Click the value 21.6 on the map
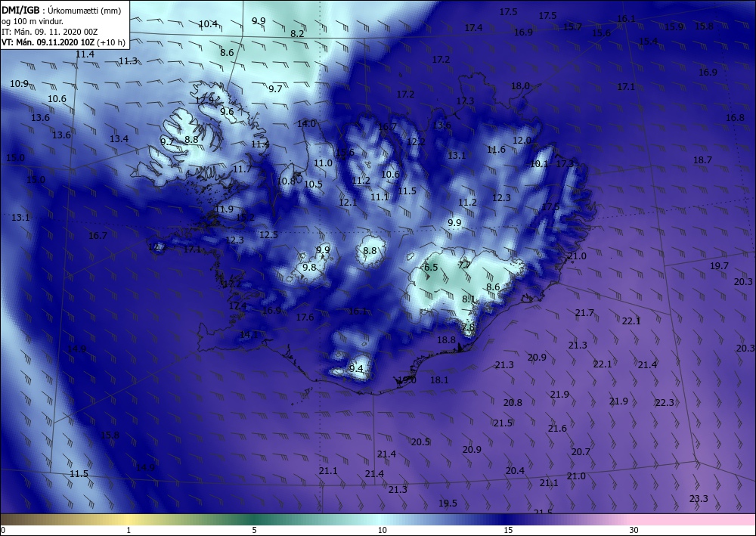 [x=557, y=428]
